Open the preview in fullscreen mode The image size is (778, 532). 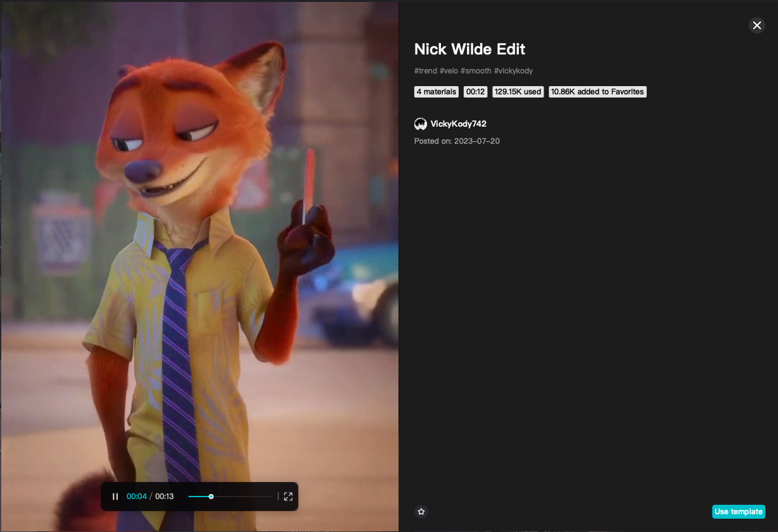click(288, 497)
